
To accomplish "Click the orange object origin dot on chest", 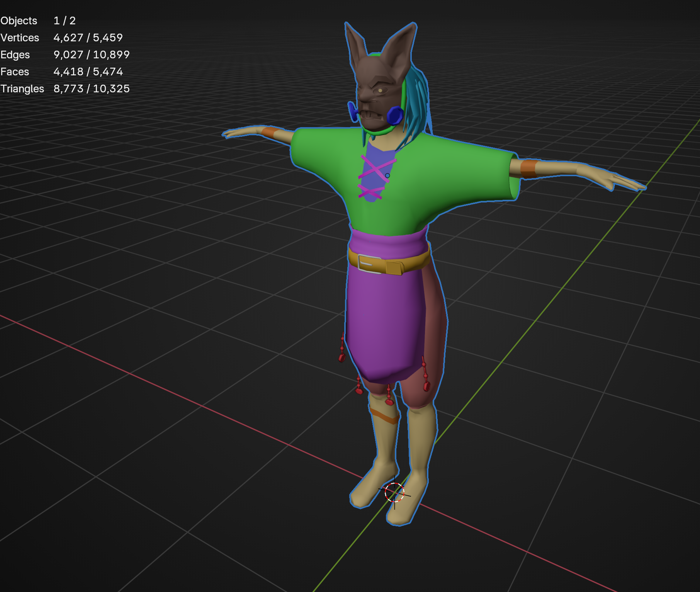I will click(x=387, y=175).
